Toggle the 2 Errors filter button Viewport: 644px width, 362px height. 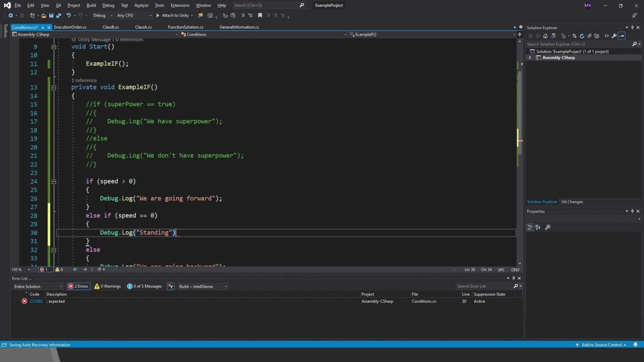78,287
